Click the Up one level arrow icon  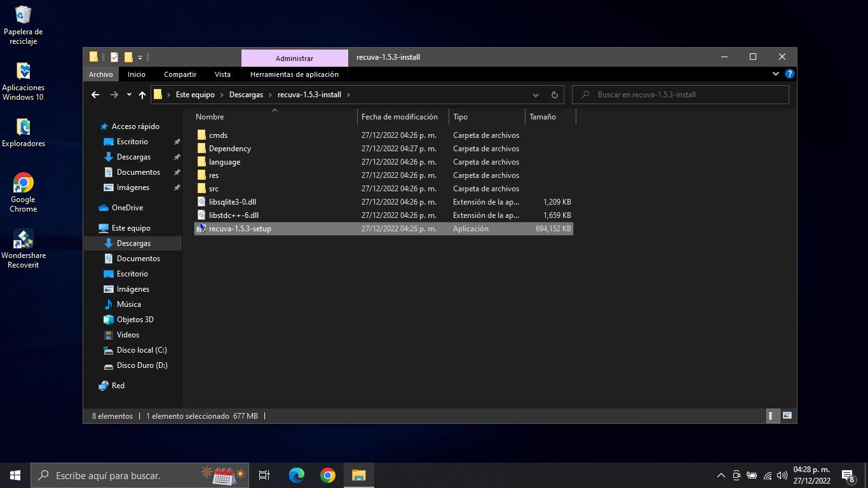(142, 95)
